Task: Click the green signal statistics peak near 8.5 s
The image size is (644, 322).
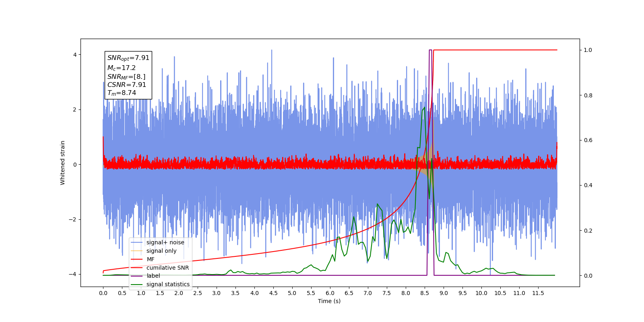Action: tap(424, 107)
